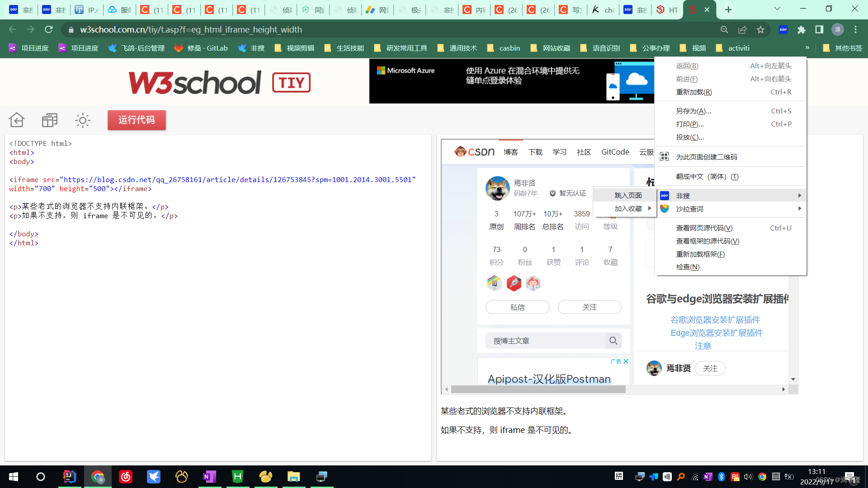Toggle the dark mode sun icon
This screenshot has width=868, height=488.
coord(82,120)
